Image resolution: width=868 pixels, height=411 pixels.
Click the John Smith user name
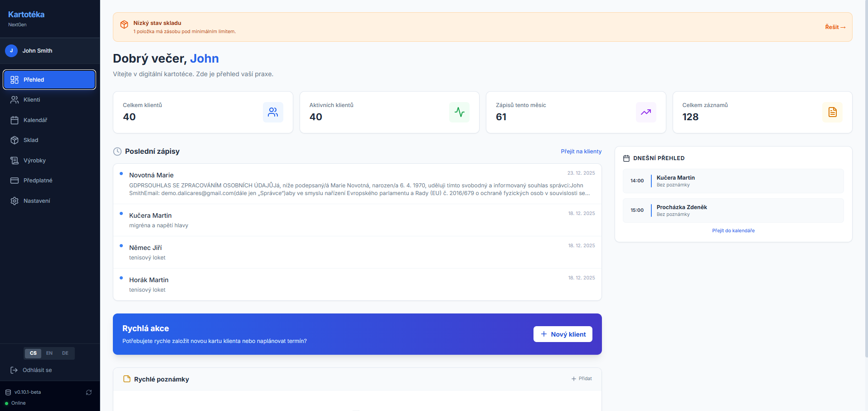click(x=38, y=51)
